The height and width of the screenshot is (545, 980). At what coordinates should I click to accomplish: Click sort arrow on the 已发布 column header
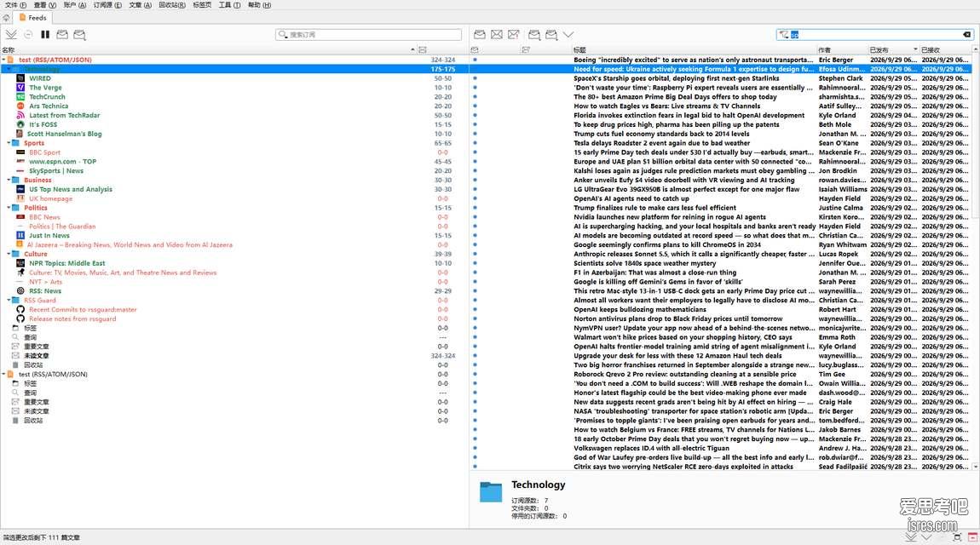click(x=915, y=49)
